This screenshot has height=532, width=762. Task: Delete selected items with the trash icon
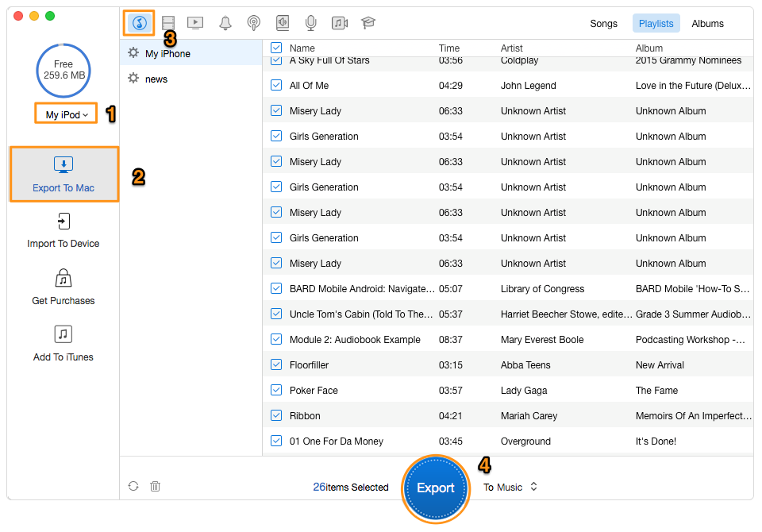tap(155, 486)
